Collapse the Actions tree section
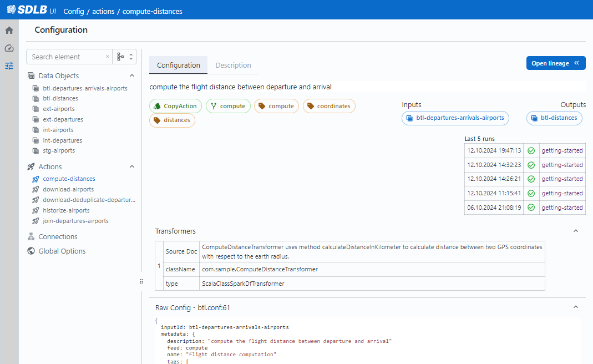 tap(132, 167)
